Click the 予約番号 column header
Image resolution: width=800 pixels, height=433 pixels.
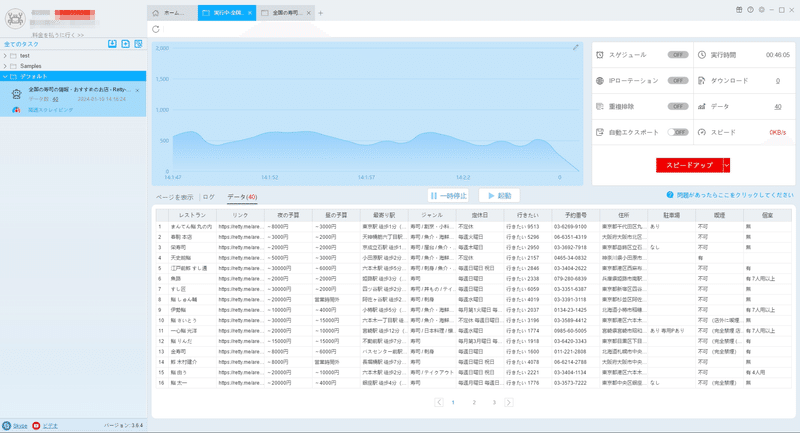point(576,215)
